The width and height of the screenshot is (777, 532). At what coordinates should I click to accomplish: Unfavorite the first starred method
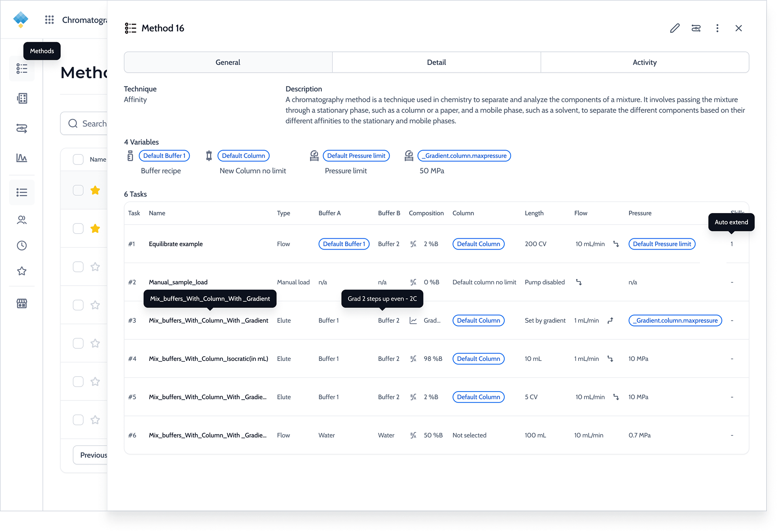[95, 190]
